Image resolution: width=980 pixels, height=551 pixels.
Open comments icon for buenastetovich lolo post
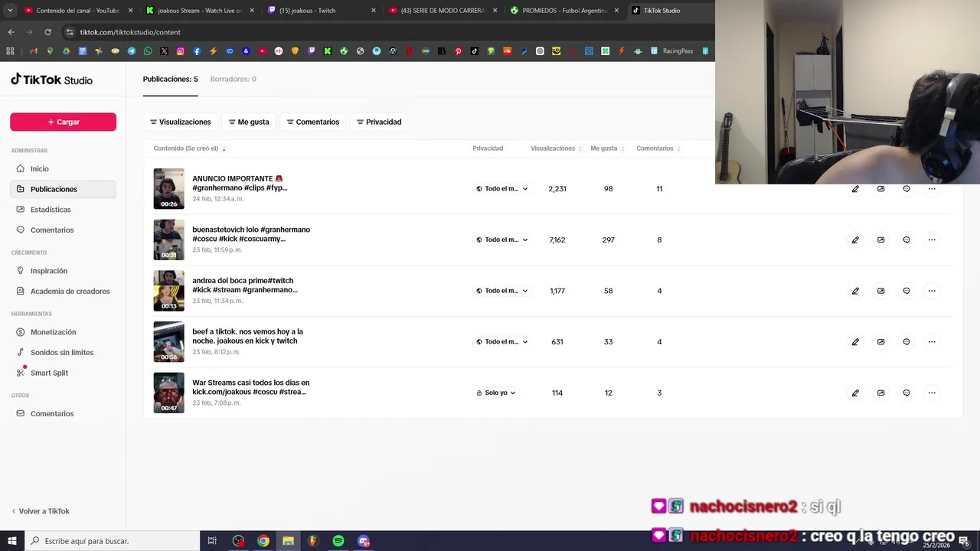[906, 240]
